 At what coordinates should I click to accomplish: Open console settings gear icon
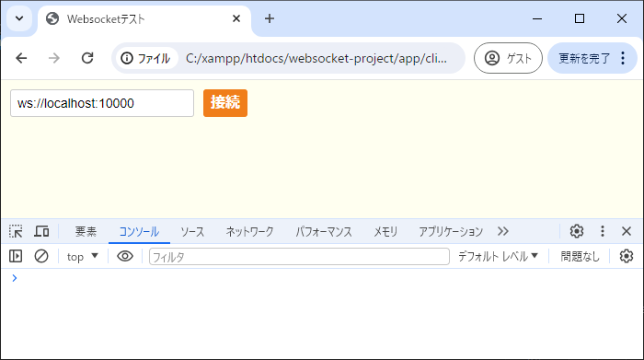(x=627, y=257)
